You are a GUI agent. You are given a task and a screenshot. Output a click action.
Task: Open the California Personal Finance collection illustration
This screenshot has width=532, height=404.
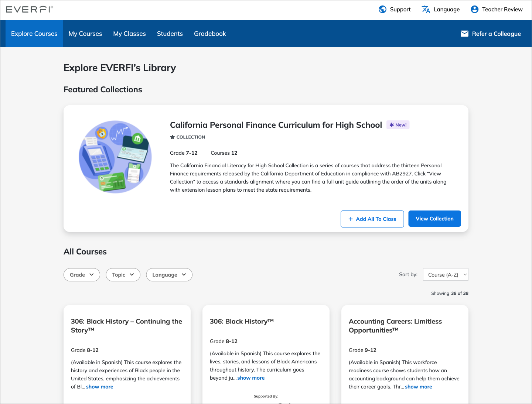coord(115,157)
